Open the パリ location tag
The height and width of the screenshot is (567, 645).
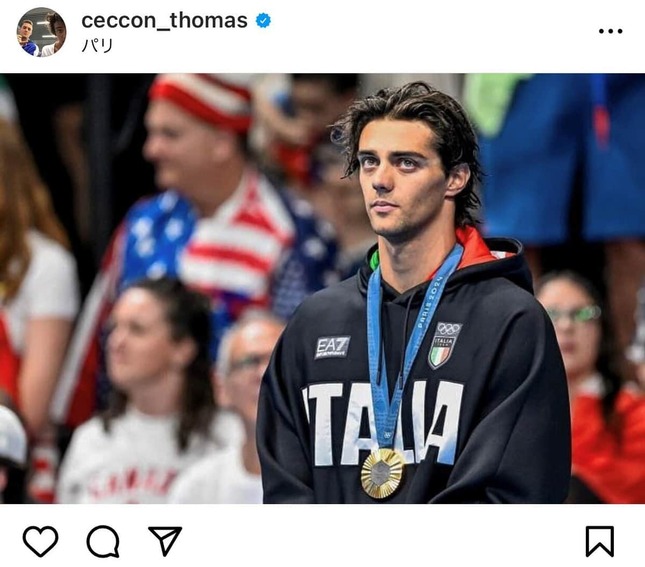97,45
